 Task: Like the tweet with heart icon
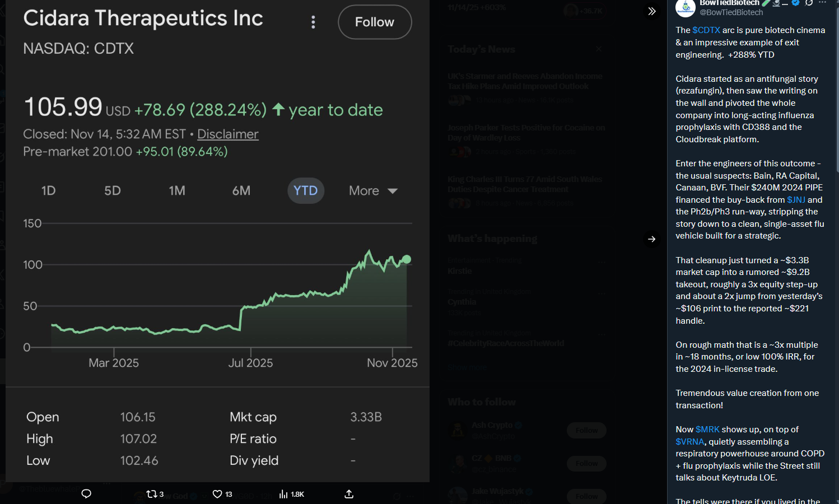point(217,494)
